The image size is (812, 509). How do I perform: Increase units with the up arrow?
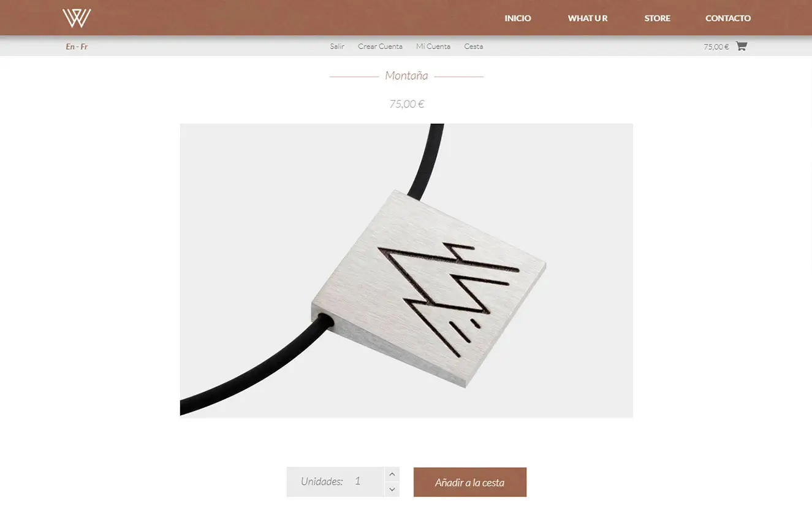point(392,475)
